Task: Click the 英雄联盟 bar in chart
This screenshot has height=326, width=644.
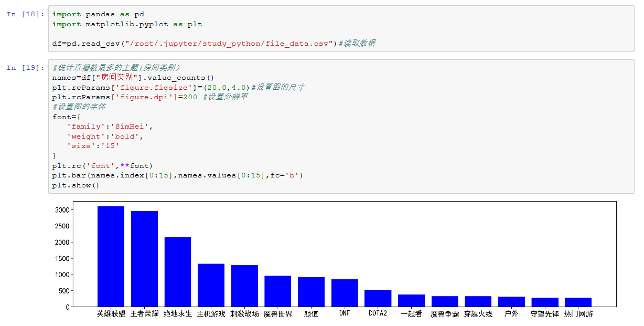Action: pos(111,257)
